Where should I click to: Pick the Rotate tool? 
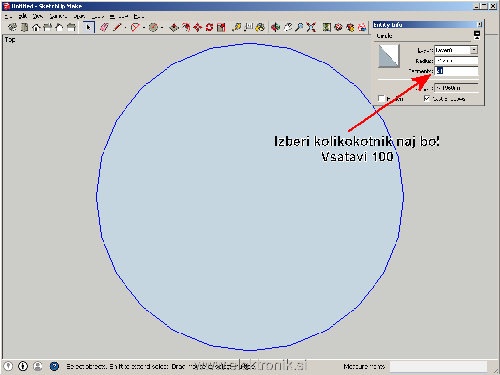click(209, 27)
